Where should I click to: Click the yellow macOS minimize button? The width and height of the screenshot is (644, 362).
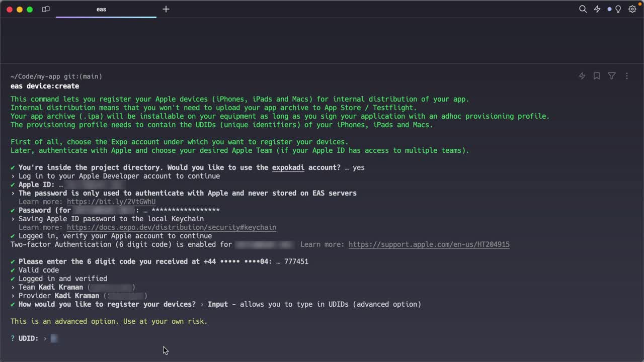(x=20, y=9)
